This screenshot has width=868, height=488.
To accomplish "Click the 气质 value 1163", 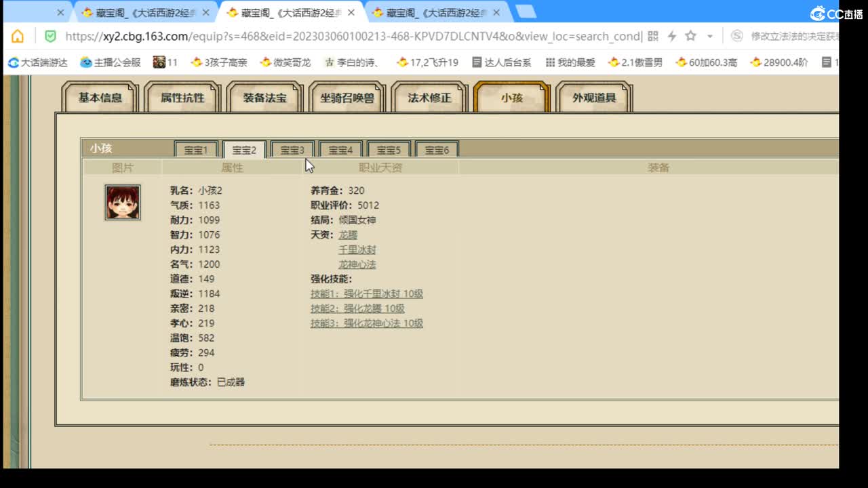I will pos(209,205).
